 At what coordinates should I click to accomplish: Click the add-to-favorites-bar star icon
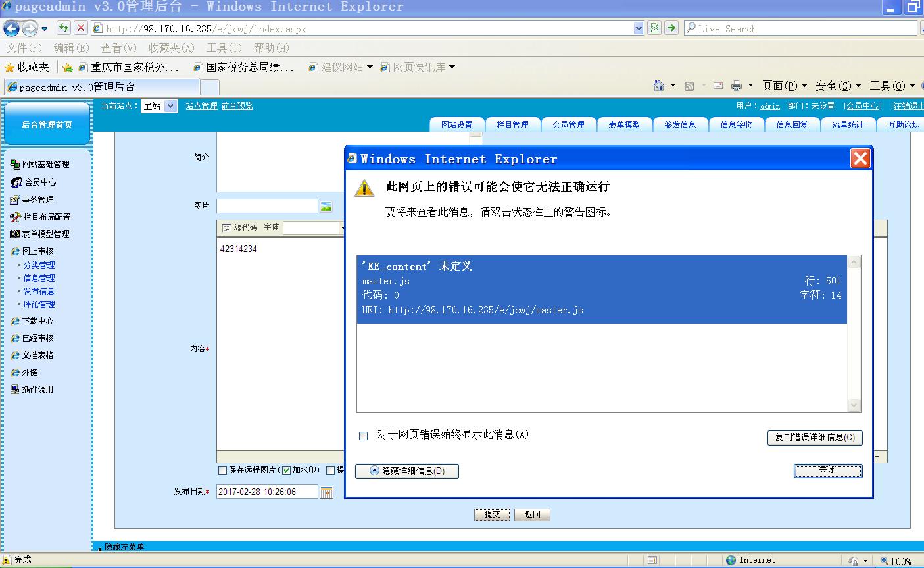[67, 67]
